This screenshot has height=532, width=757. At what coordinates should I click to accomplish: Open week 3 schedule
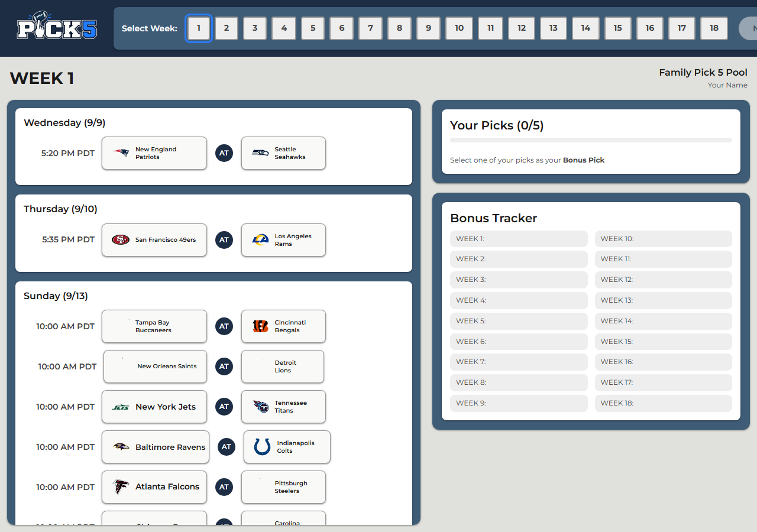click(x=255, y=28)
